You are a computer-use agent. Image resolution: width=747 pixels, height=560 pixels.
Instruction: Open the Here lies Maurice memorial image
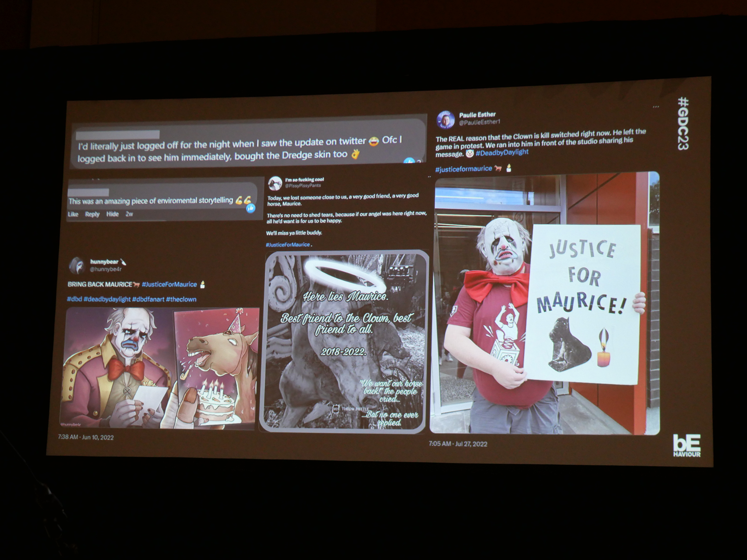pos(344,342)
